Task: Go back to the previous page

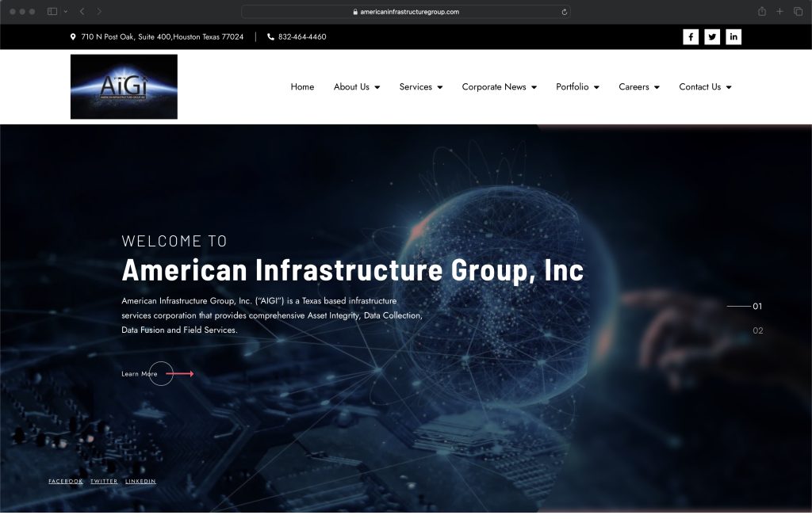Action: pos(82,11)
